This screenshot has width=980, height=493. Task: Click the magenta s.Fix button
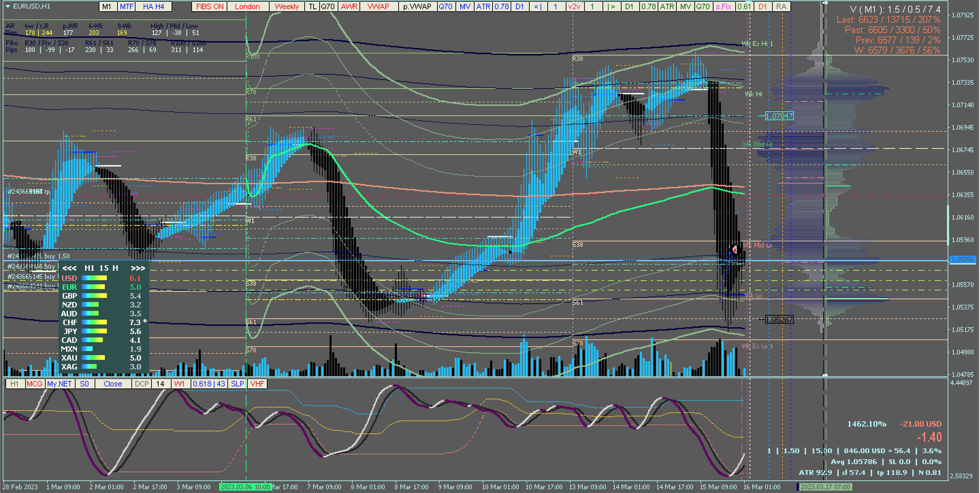(723, 6)
